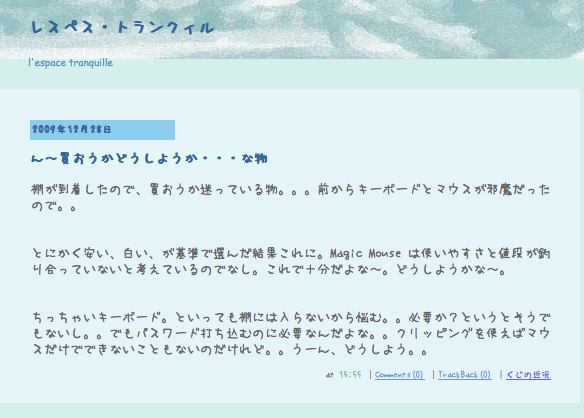The height and width of the screenshot is (418, 584).
Task: Open the Comments (0) link
Action: (x=399, y=374)
